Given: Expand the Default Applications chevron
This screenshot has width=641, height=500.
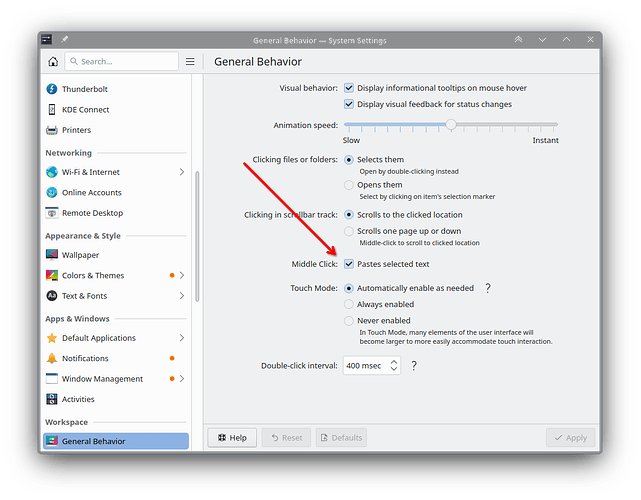Looking at the screenshot, I should click(182, 338).
